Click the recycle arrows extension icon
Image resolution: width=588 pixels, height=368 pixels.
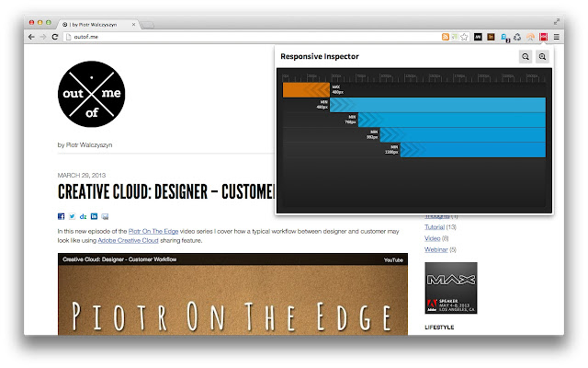click(x=517, y=37)
